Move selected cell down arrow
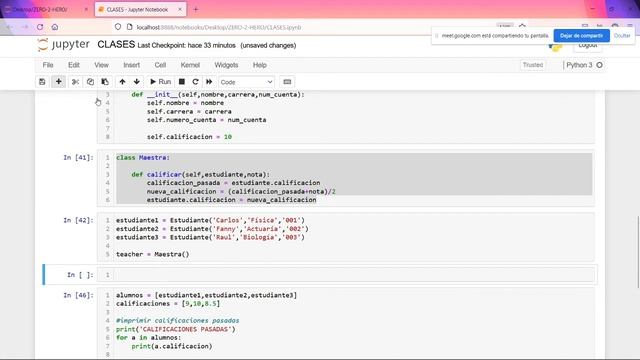640x360 pixels. (x=136, y=82)
